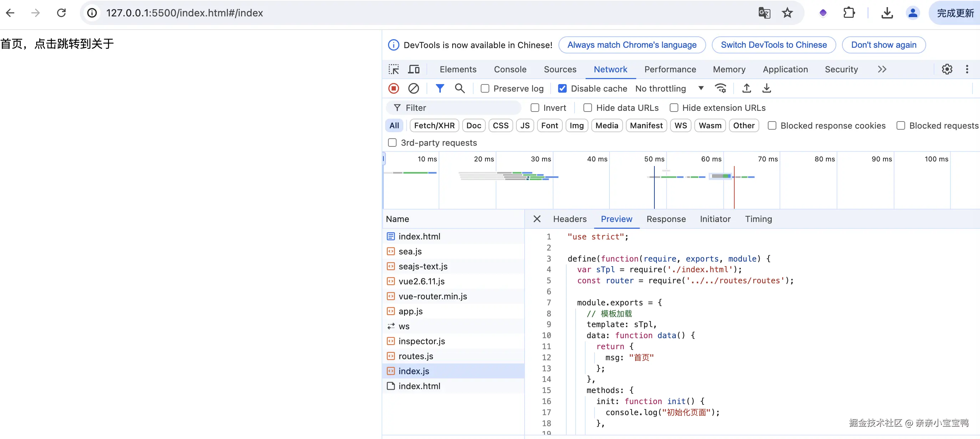Open the DevTools three-dot menu
This screenshot has width=980, height=439.
(967, 69)
